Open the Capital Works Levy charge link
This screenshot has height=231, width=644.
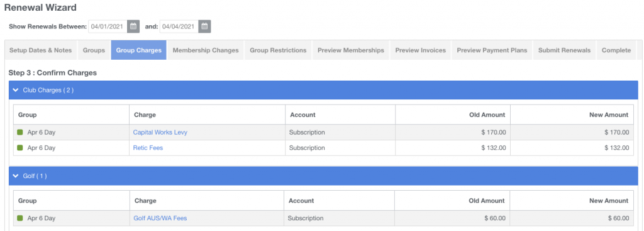(160, 132)
